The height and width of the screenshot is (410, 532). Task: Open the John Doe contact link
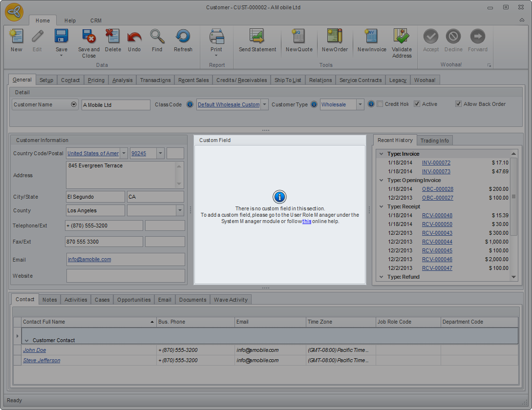point(35,350)
